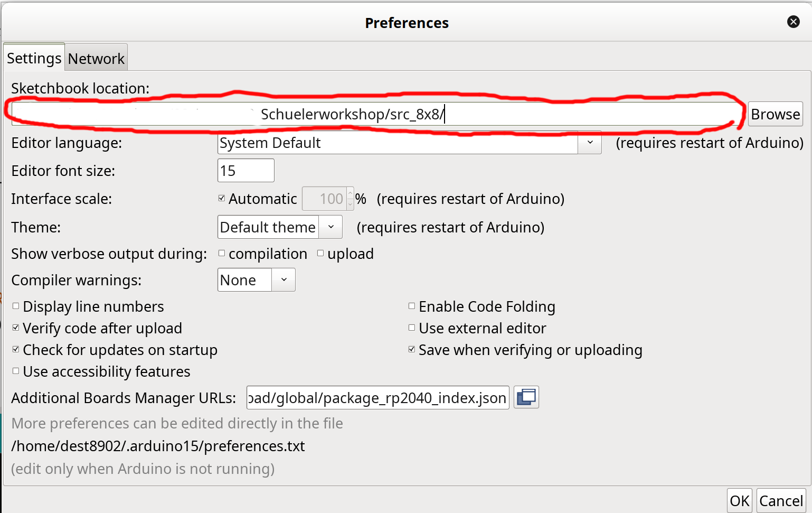Open the Theme dropdown
Image resolution: width=812 pixels, height=513 pixels.
click(331, 227)
